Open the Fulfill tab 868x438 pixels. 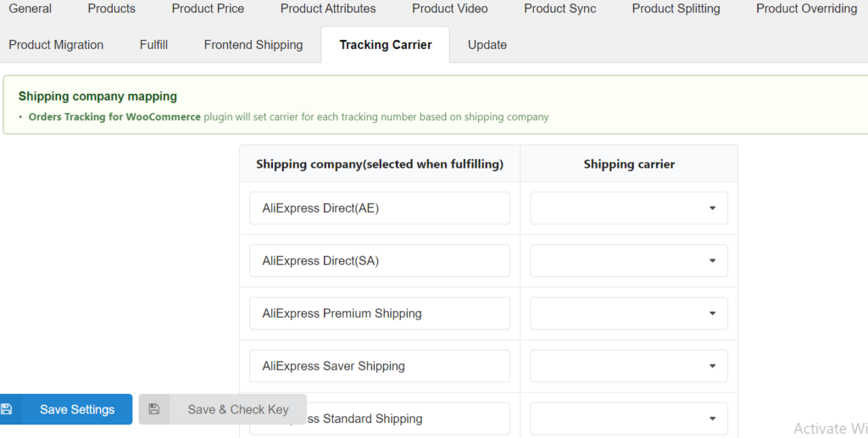153,45
